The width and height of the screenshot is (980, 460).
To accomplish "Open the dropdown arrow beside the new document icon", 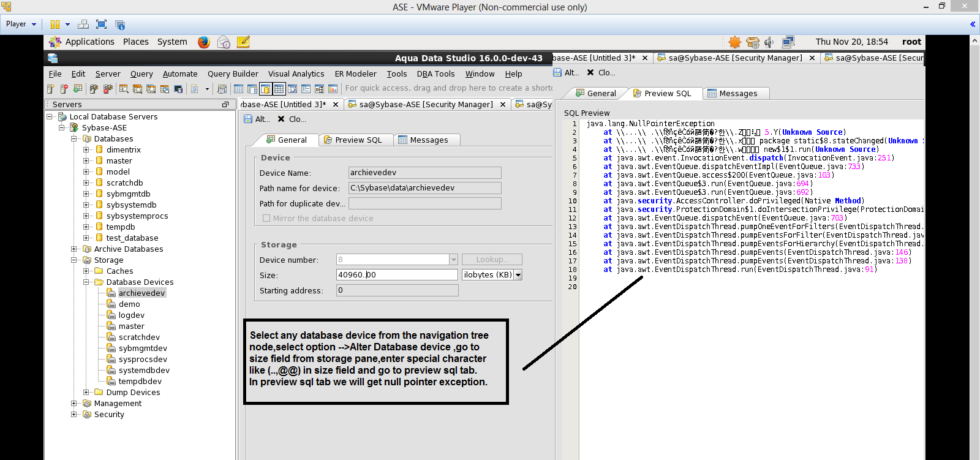I will pyautogui.click(x=207, y=89).
